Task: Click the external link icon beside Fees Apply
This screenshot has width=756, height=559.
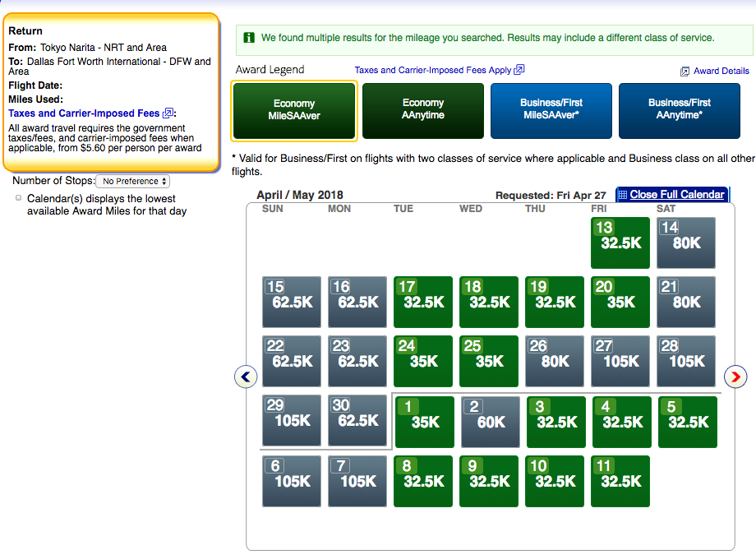Action: pos(519,70)
